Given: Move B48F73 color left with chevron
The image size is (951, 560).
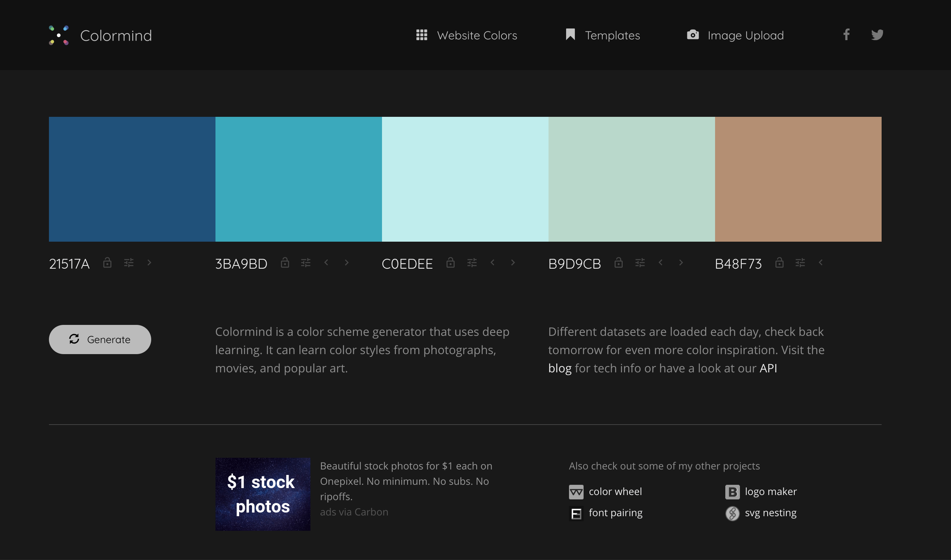Looking at the screenshot, I should tap(821, 262).
